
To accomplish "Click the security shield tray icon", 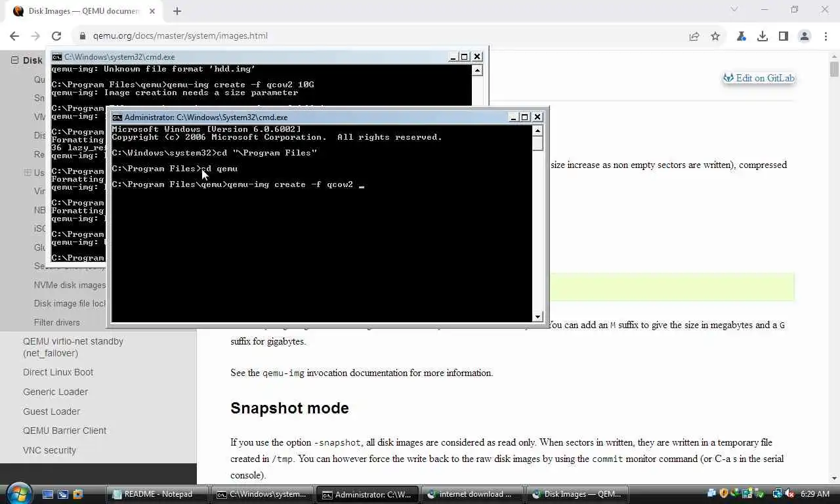I will pos(724,493).
